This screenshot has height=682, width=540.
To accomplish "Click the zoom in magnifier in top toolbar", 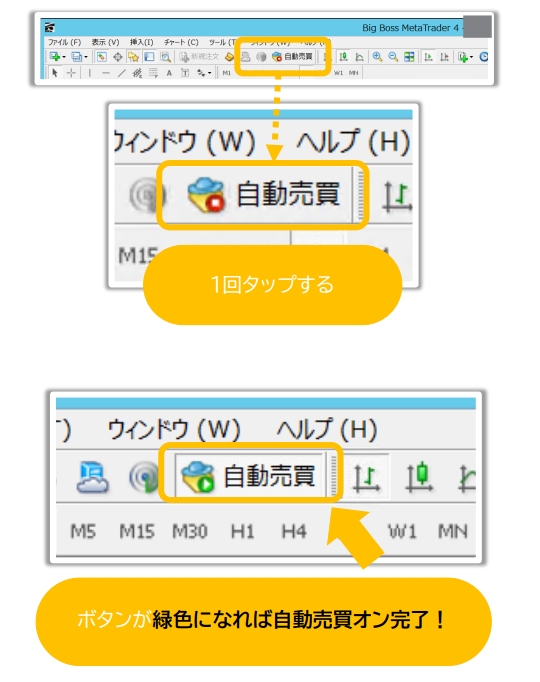I will tap(377, 57).
